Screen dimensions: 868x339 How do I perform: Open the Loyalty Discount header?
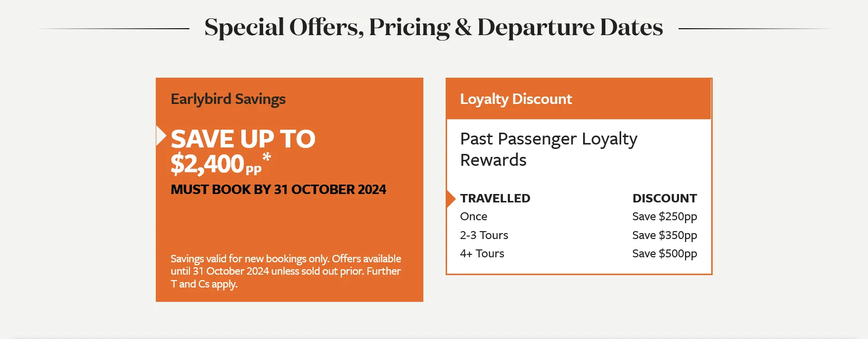point(578,99)
